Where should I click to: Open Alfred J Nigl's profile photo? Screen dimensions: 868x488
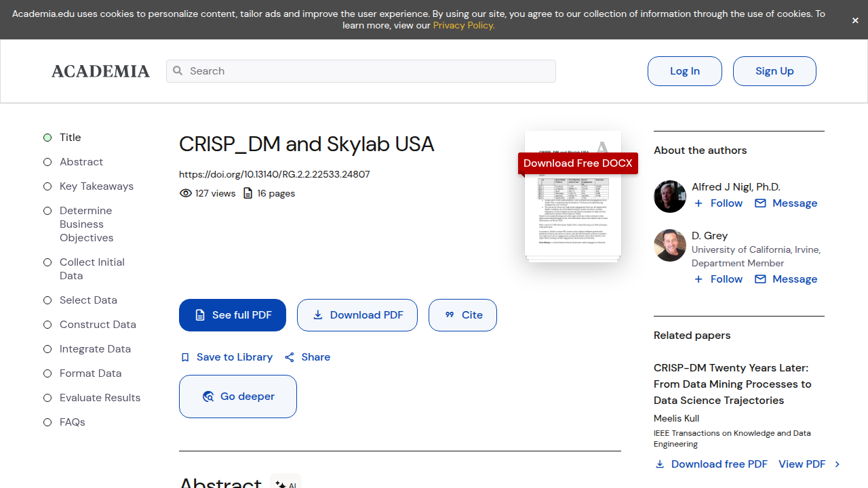tap(670, 197)
